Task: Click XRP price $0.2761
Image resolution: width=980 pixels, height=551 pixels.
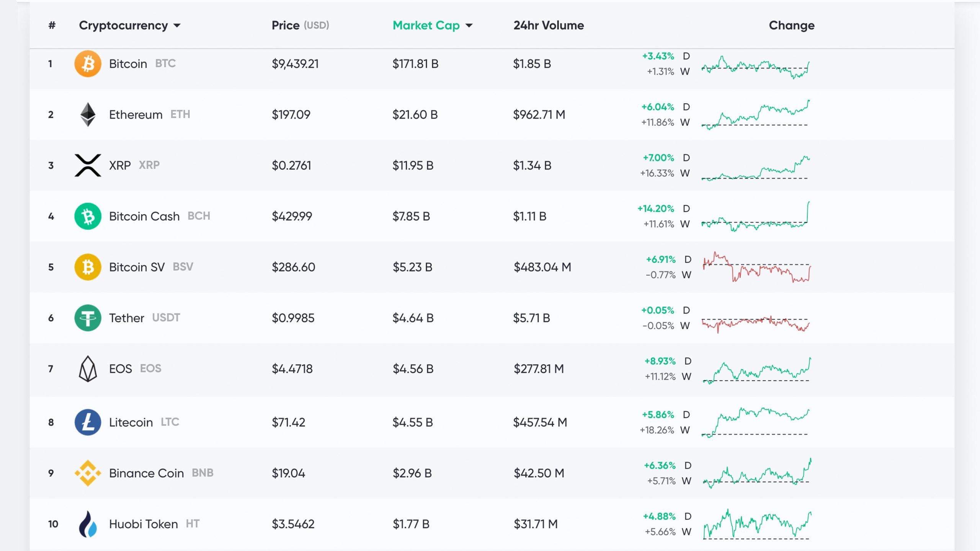Action: click(291, 166)
